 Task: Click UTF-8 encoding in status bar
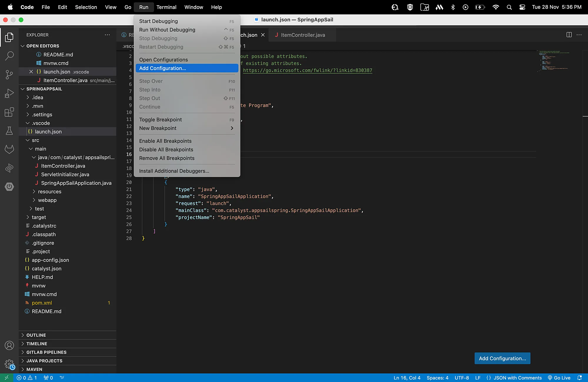tap(462, 378)
